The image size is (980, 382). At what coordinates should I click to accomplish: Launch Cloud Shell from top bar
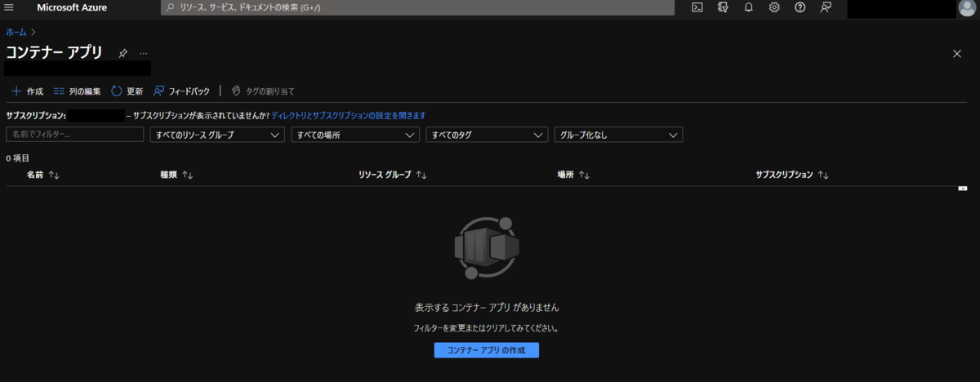[697, 7]
